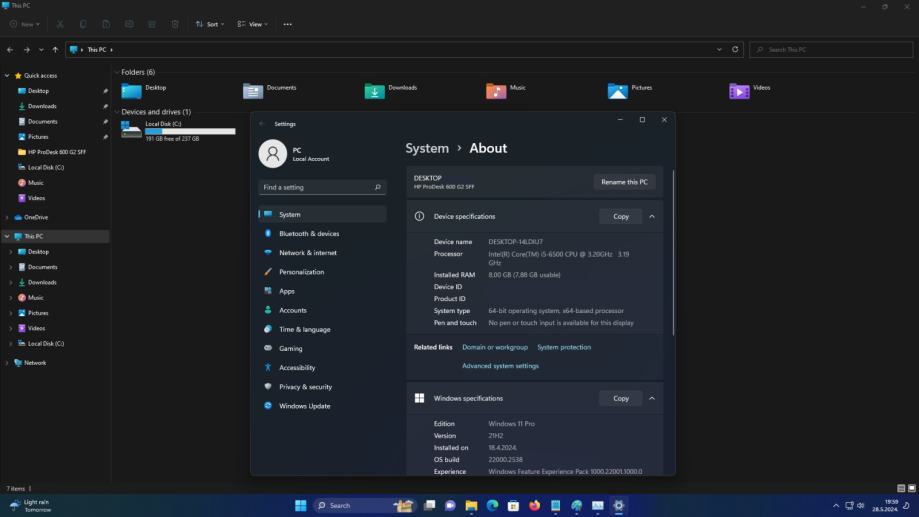Image resolution: width=919 pixels, height=517 pixels.
Task: Click the Local Disk (C:) drive icon
Action: 131,128
